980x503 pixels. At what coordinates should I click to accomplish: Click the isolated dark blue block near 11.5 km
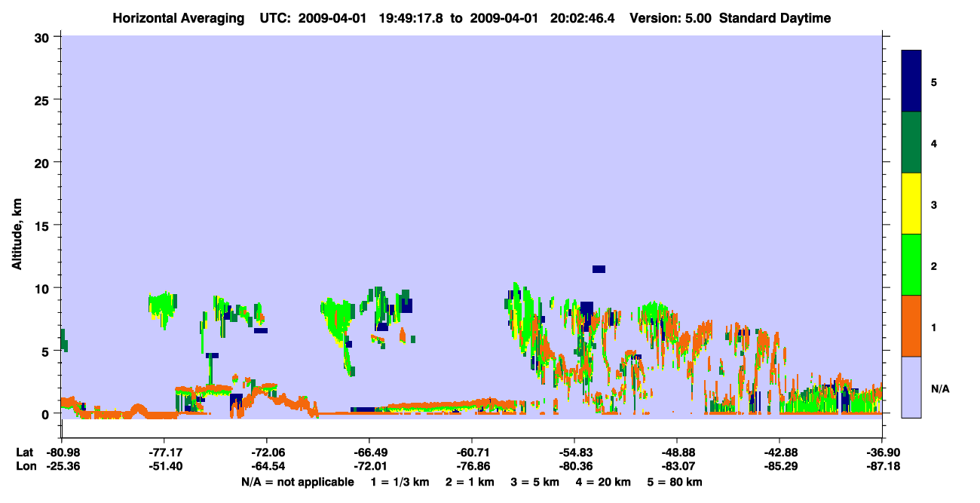click(599, 269)
